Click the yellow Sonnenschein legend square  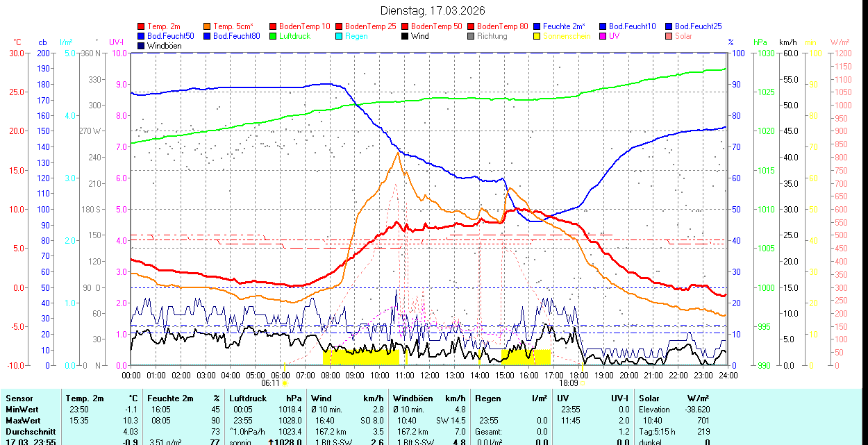coord(537,36)
